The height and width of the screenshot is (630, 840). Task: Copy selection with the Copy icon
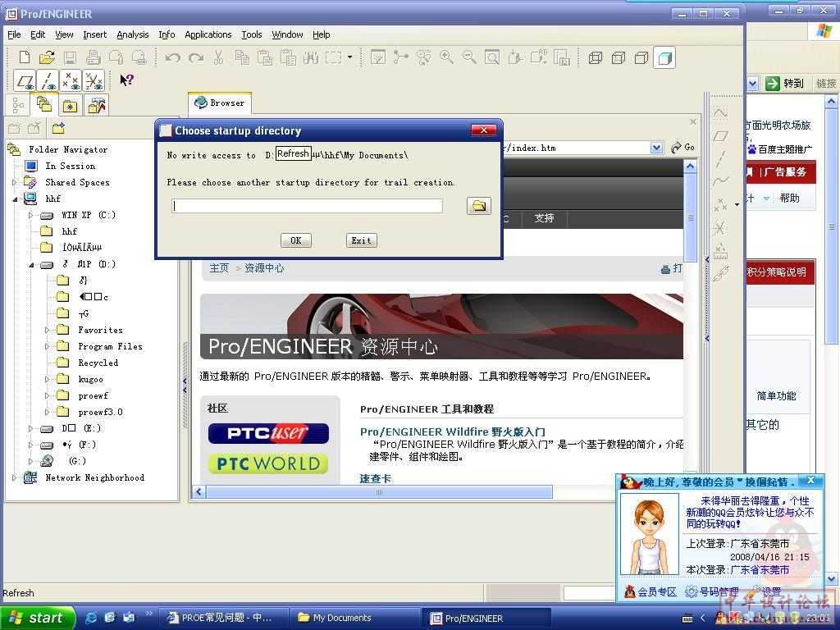tap(242, 57)
